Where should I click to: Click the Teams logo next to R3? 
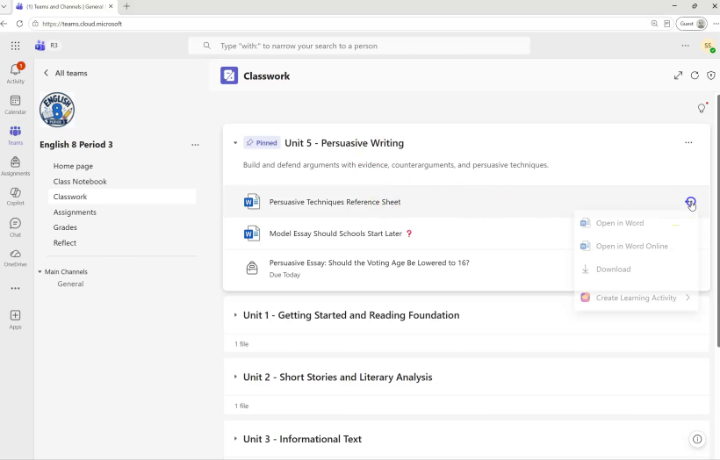tap(40, 45)
